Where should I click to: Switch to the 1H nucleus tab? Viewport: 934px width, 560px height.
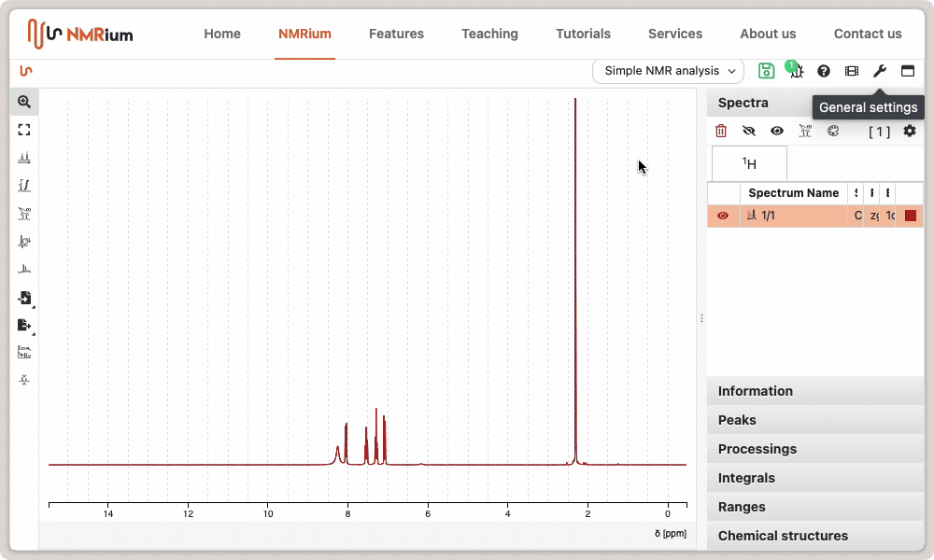[x=749, y=163]
